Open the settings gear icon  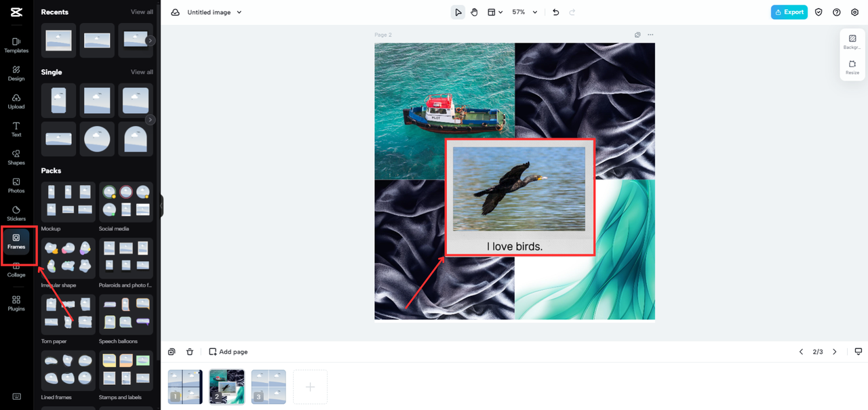point(854,12)
